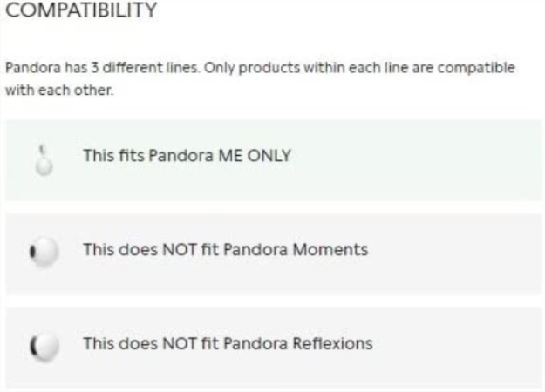Image resolution: width=545 pixels, height=392 pixels.
Task: Select 'This does NOT fit Pandora Reflexions' text
Action: point(228,343)
